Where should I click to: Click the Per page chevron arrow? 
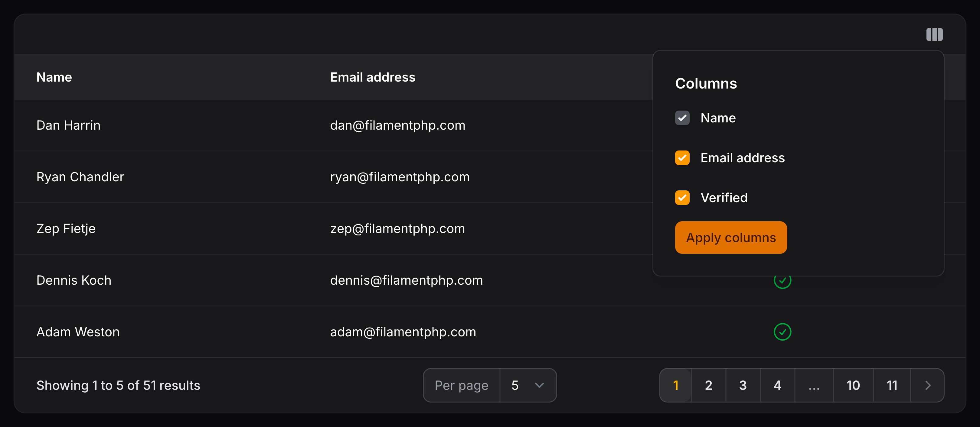click(x=539, y=385)
